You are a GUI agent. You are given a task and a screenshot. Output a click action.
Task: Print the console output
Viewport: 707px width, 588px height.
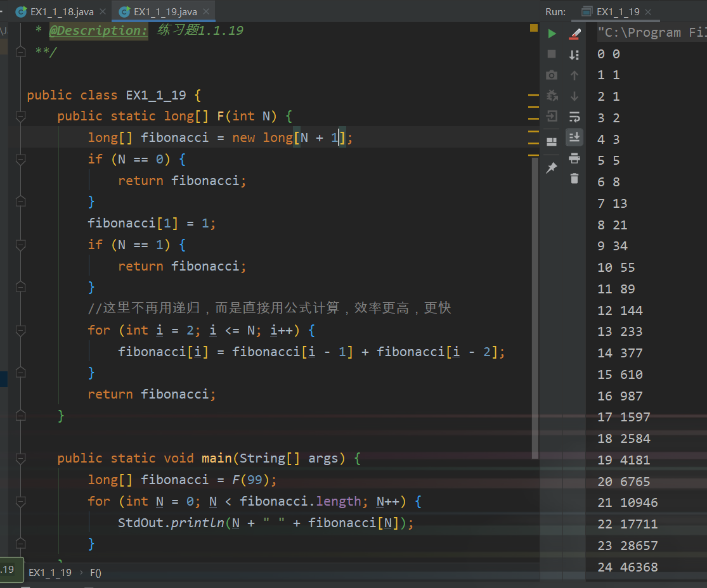tap(574, 158)
